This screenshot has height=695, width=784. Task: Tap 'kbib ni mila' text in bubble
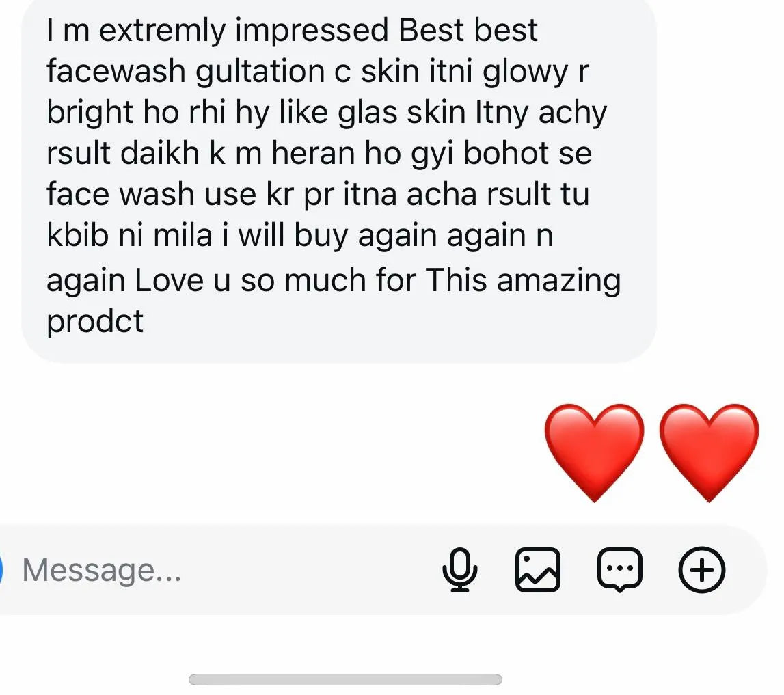(x=129, y=235)
